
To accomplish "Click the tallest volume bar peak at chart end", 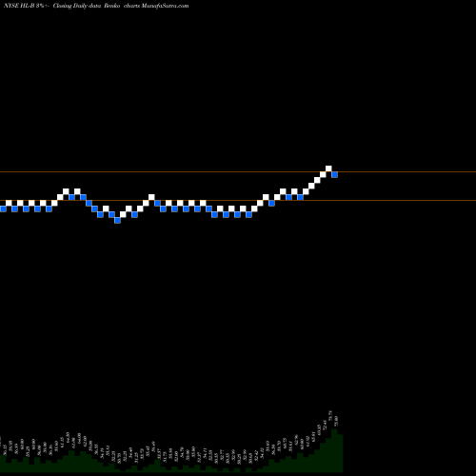I will 334,450.
